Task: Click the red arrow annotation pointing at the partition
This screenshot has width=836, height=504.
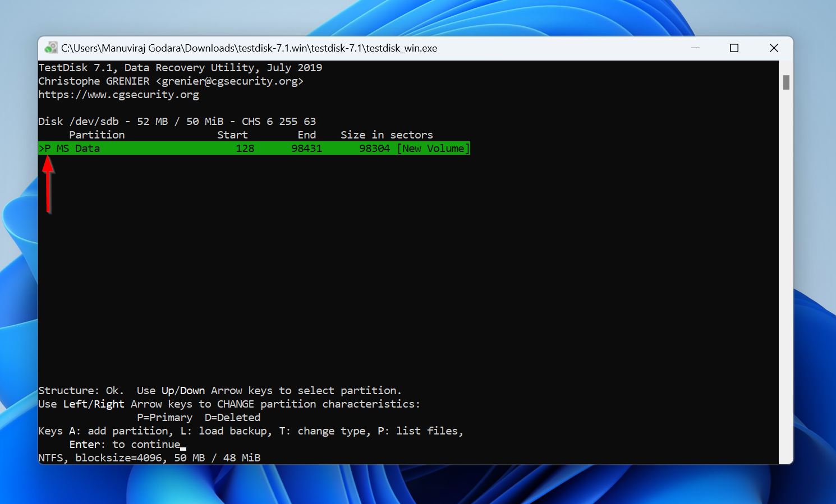Action: (49, 185)
